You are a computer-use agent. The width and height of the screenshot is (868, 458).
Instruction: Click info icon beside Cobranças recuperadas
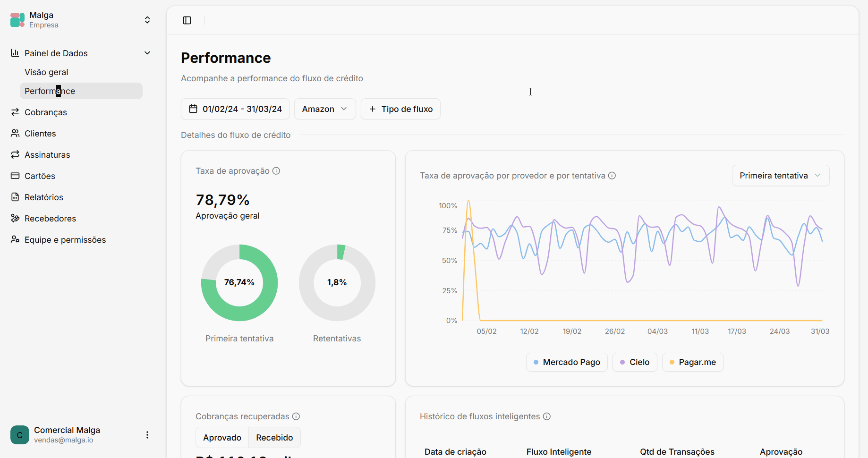pyautogui.click(x=296, y=416)
